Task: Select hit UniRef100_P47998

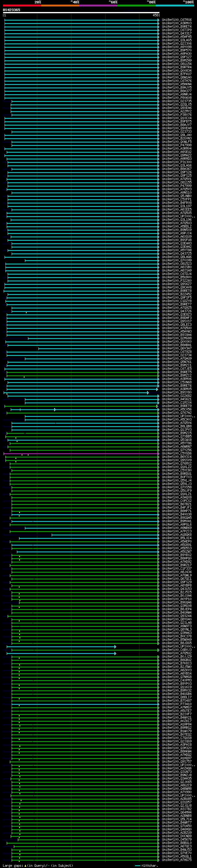Action: [176, 145]
